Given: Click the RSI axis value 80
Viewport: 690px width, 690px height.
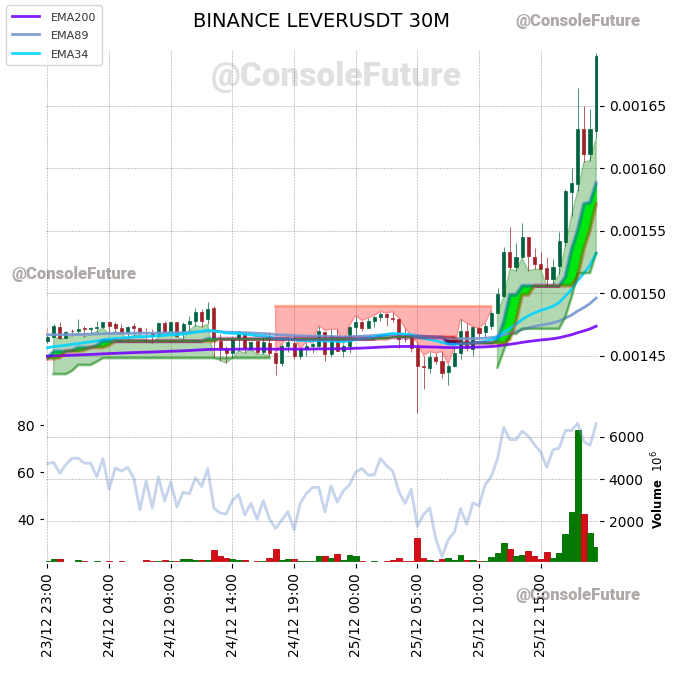Looking at the screenshot, I should tap(26, 426).
